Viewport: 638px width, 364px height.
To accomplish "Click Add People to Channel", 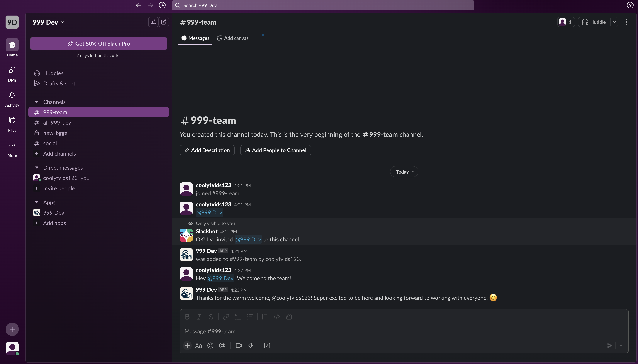I will click(x=276, y=150).
